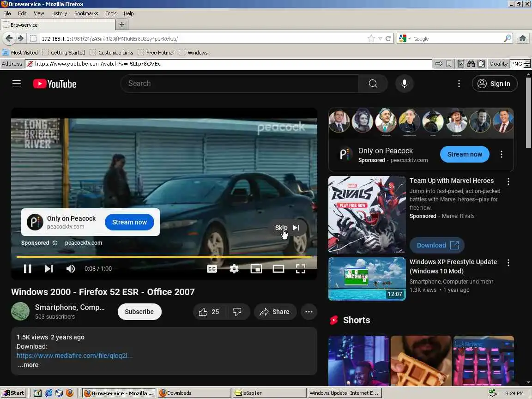The image size is (532, 399).
Task: Click the Firefox forward arrow button
Action: coord(20,38)
